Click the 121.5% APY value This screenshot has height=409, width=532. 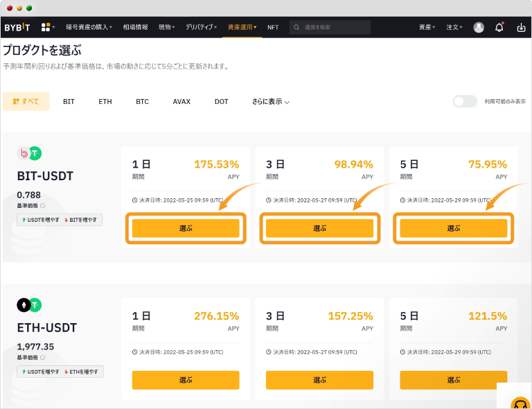pyautogui.click(x=488, y=316)
